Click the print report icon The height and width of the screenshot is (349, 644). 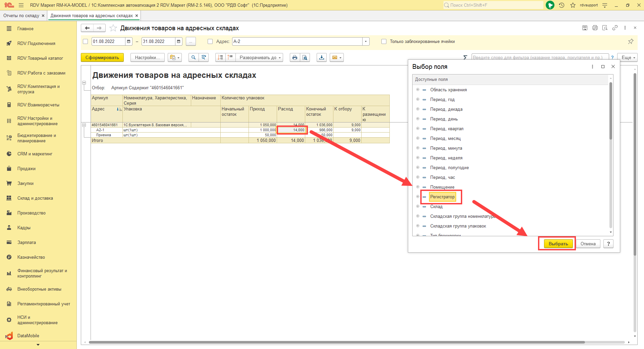(294, 58)
